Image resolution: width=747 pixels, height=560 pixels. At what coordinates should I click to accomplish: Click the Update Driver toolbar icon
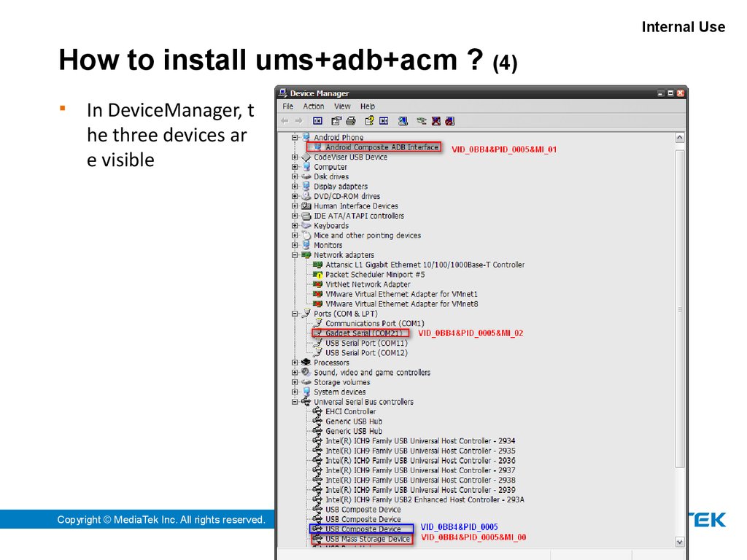pos(421,121)
